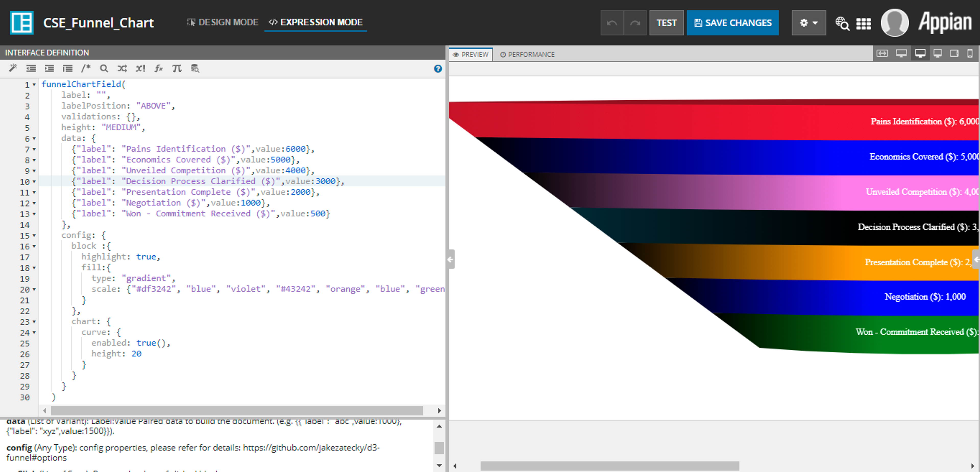
Task: Click the code editor horizontal scrollbar
Action: pos(237,411)
